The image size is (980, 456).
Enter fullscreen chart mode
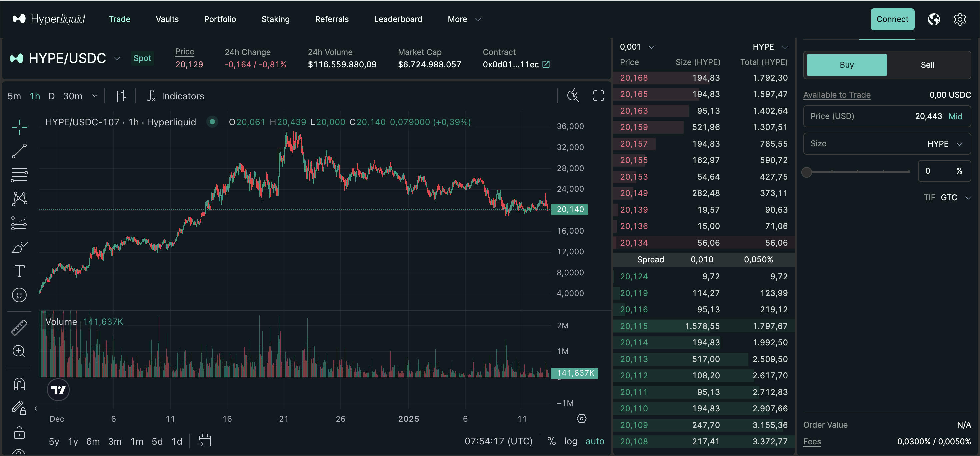[x=598, y=96]
